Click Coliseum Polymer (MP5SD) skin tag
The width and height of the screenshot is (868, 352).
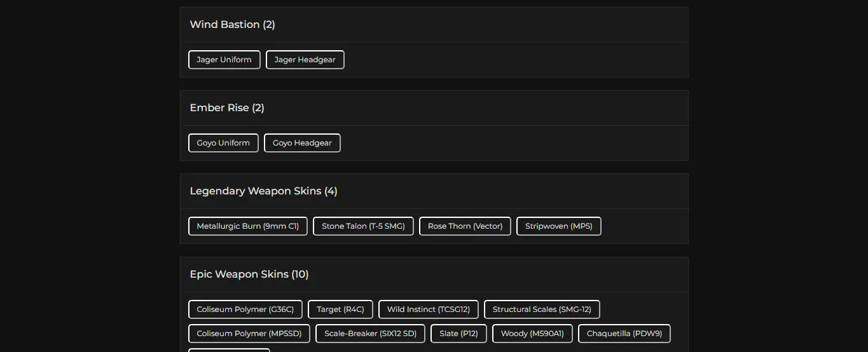[x=249, y=334]
